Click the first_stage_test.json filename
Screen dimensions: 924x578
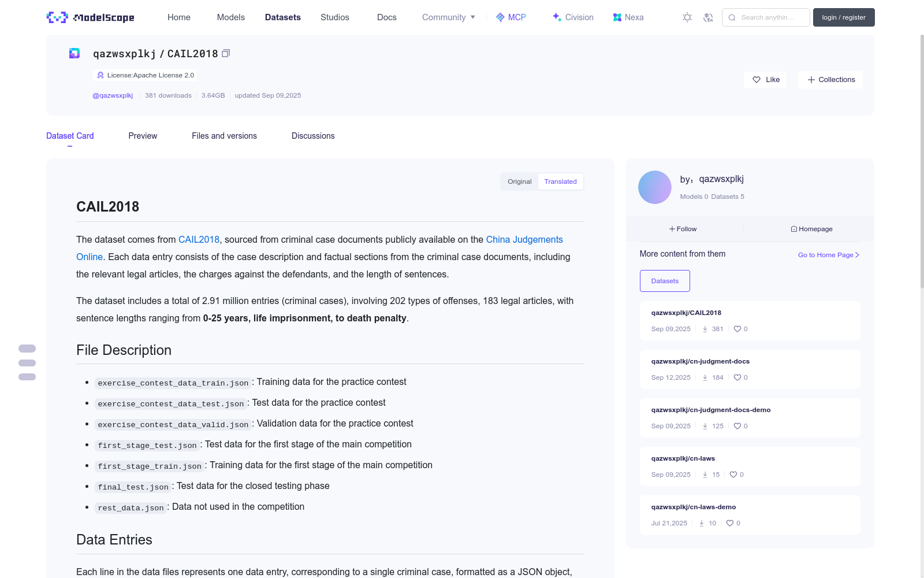point(147,445)
